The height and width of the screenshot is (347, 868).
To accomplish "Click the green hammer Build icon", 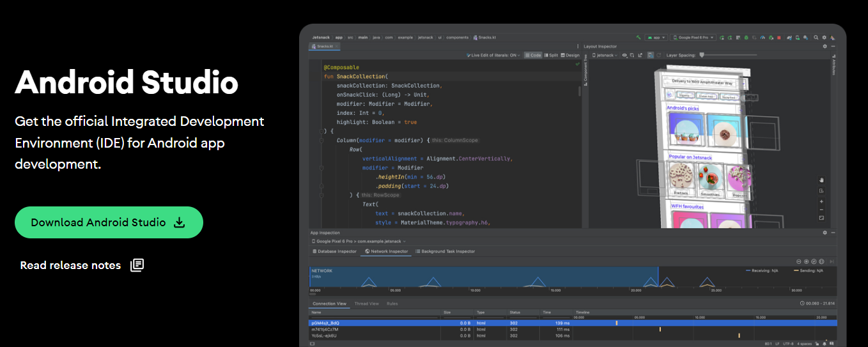I will coord(639,38).
